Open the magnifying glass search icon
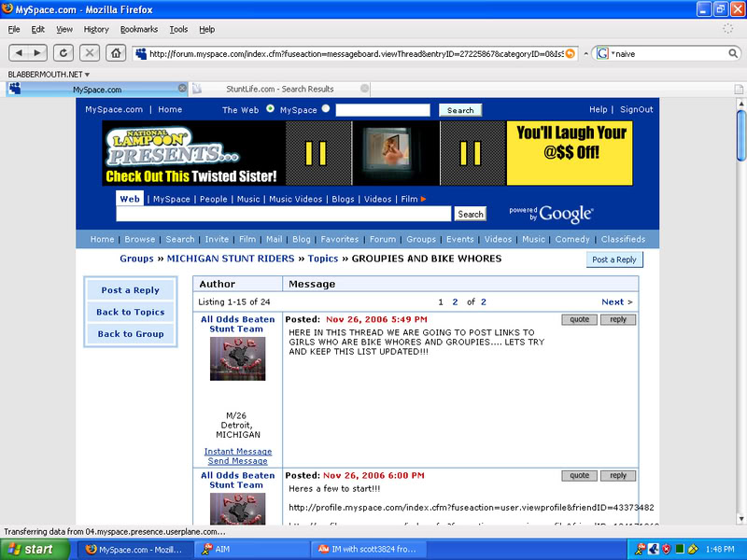This screenshot has height=560, width=747. [x=734, y=53]
